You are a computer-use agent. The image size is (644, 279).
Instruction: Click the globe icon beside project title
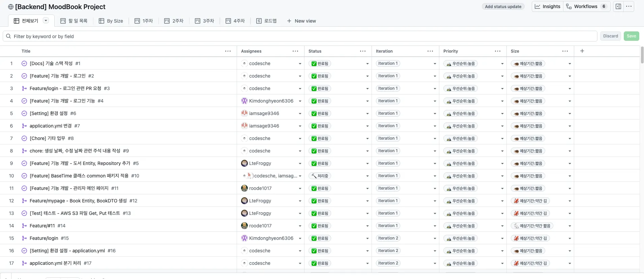click(x=11, y=7)
